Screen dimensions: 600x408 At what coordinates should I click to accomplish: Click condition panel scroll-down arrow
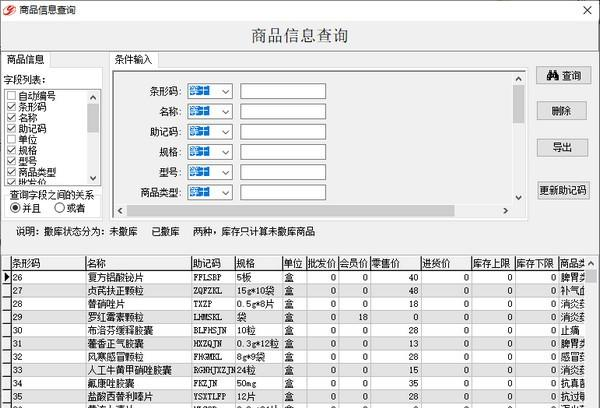pos(518,197)
